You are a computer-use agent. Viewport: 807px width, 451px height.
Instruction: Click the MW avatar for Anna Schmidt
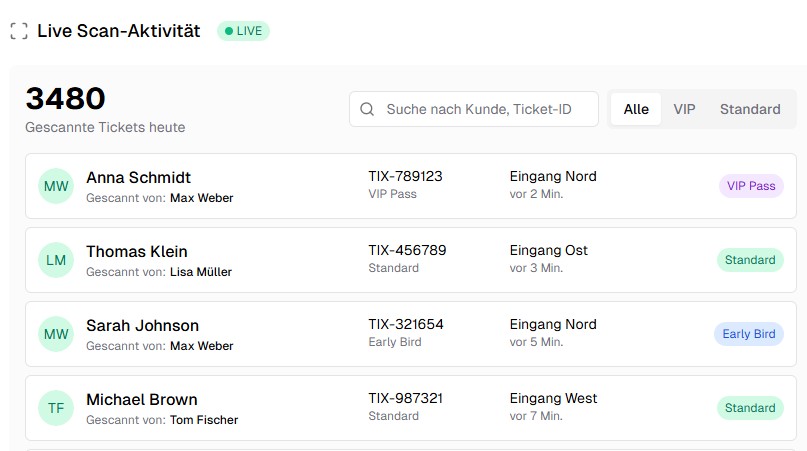[x=56, y=186]
